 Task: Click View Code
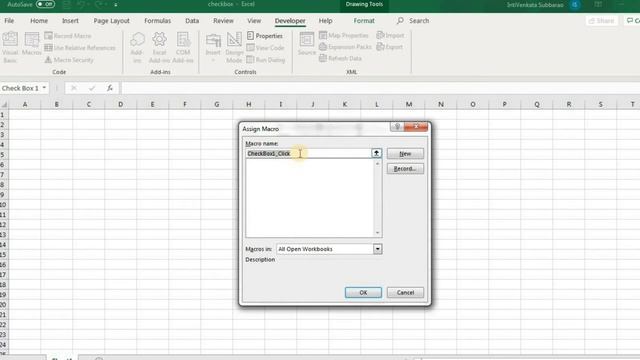tap(265, 48)
